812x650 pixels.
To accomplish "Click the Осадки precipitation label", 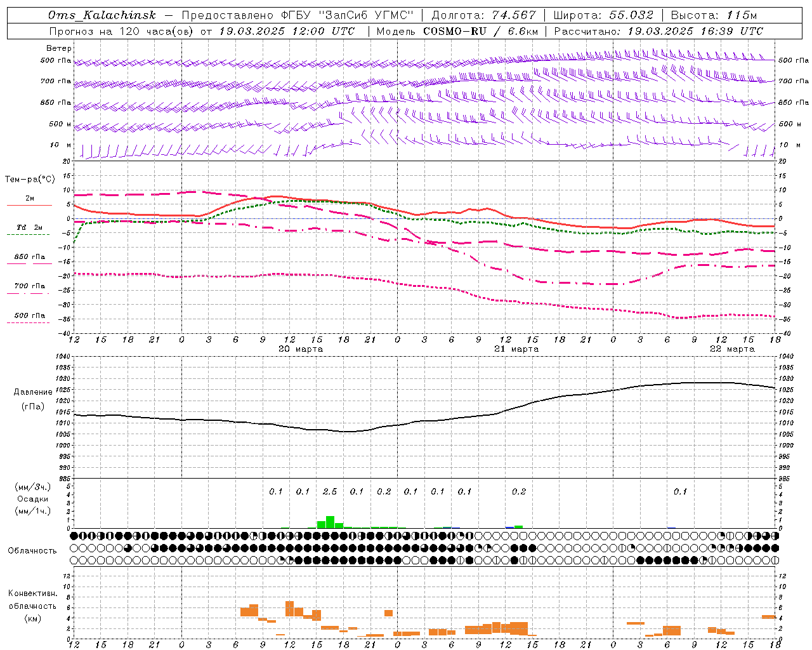I will (33, 499).
